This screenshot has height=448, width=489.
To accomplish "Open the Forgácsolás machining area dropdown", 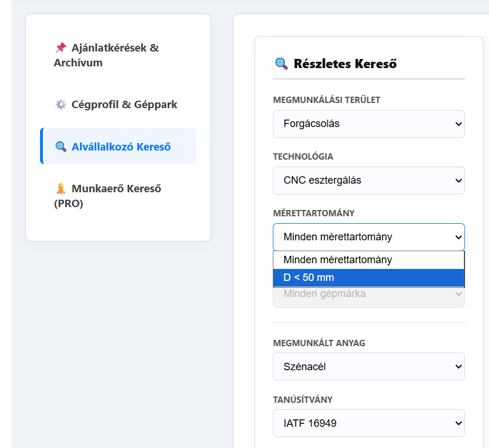I will pyautogui.click(x=369, y=124).
